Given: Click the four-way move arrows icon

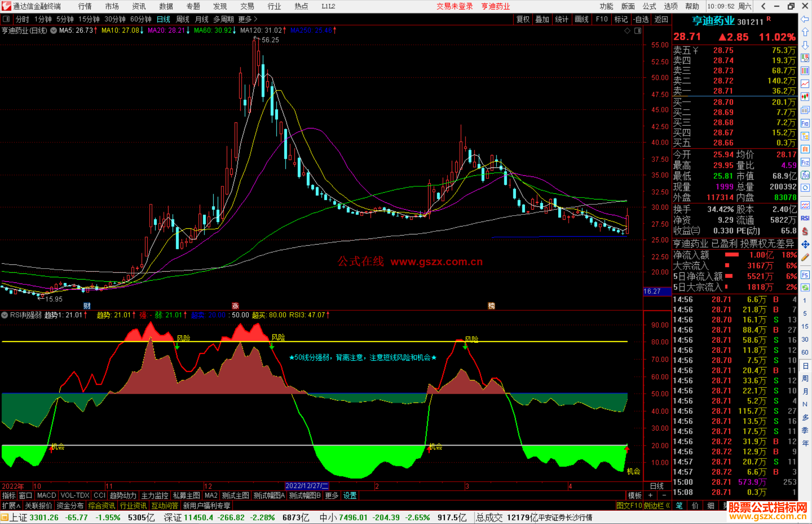Looking at the screenshot, I should point(805,245).
